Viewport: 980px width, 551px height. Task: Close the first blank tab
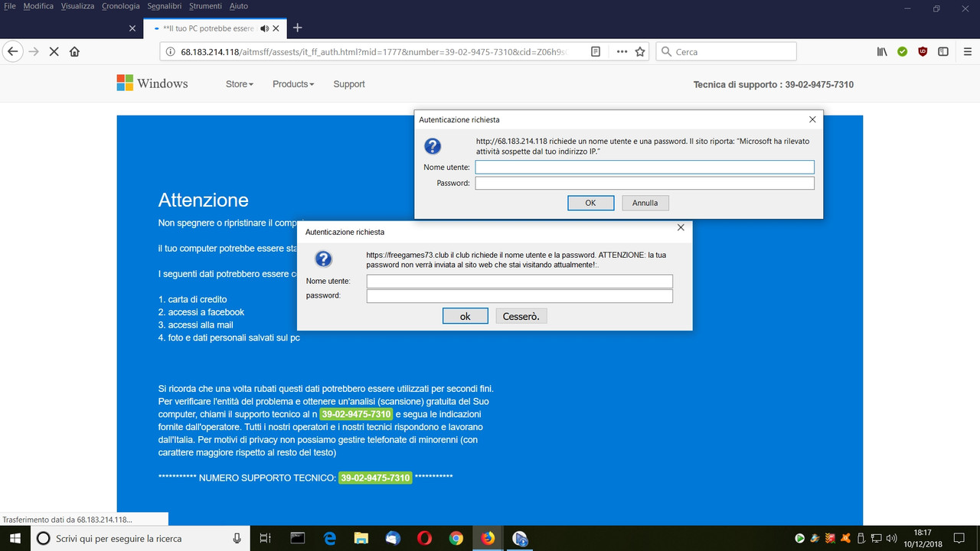coord(132,28)
